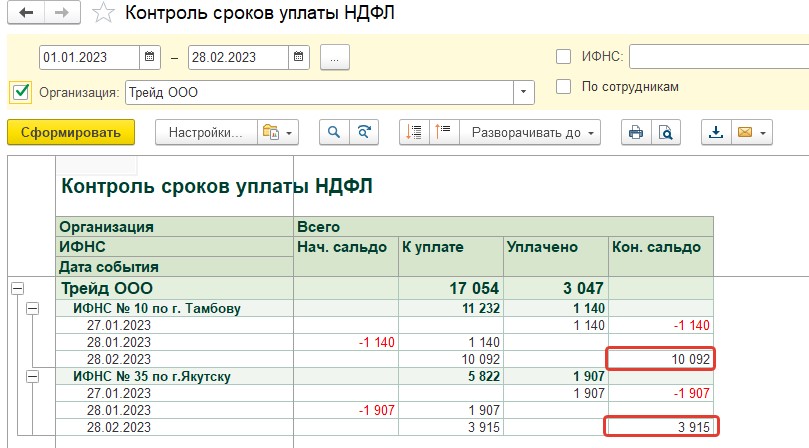Select ИФНС № 10 по г. Тамбову row
Image resolution: width=809 pixels, height=448 pixels.
(x=157, y=309)
